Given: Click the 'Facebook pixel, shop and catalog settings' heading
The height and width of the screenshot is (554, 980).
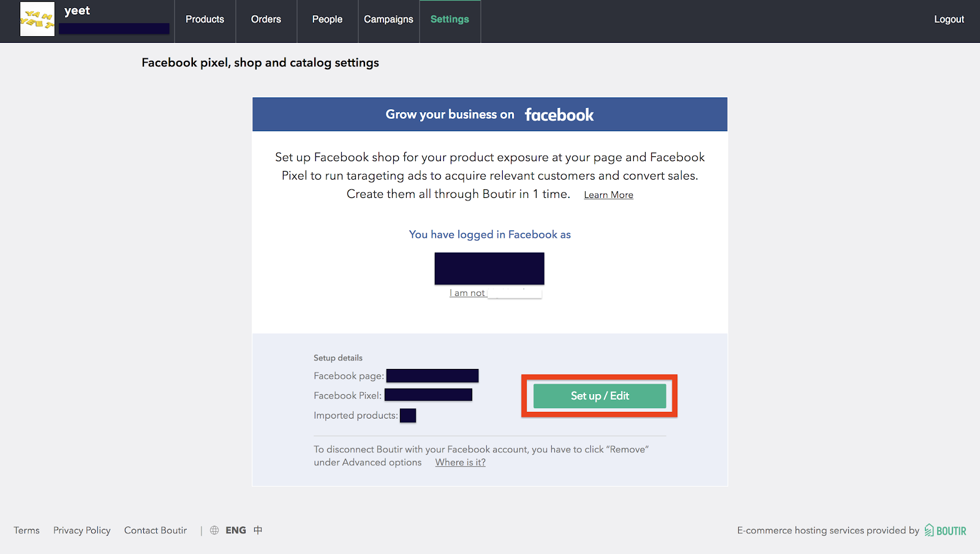Looking at the screenshot, I should [x=260, y=63].
